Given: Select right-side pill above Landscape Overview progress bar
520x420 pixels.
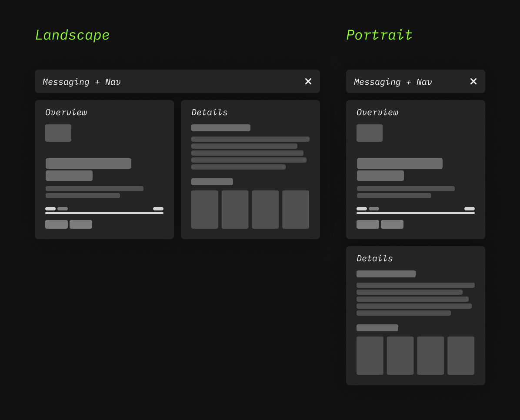Looking at the screenshot, I should click(x=158, y=209).
